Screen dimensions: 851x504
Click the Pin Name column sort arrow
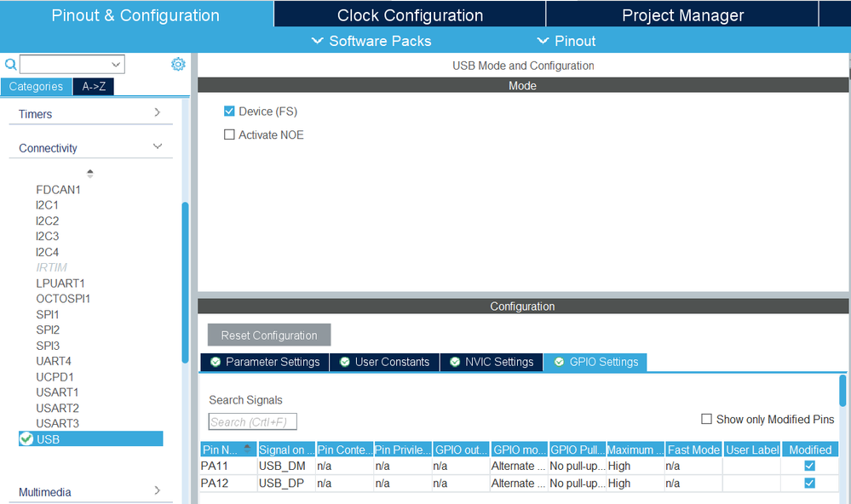tap(248, 449)
